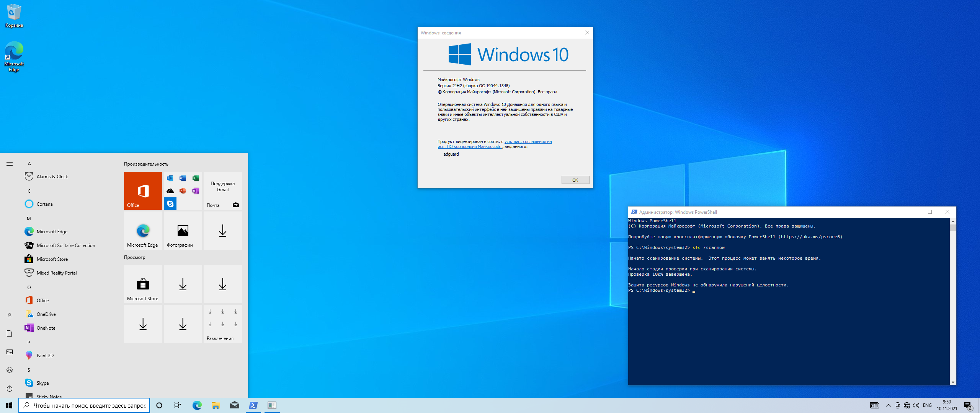The image size is (980, 413).
Task: Open the license agreement link
Action: point(495,144)
